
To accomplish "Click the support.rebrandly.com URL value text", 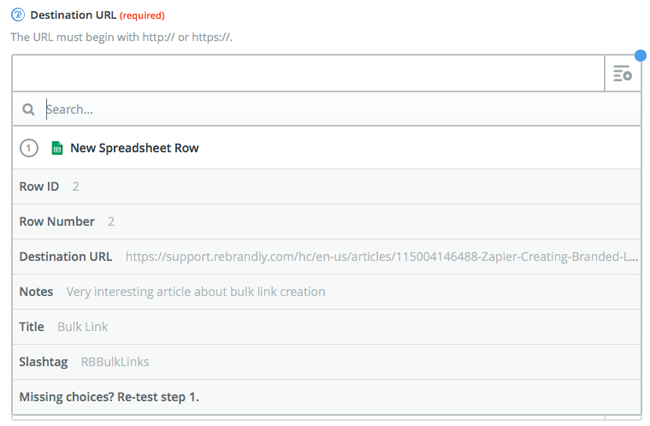I will click(382, 257).
